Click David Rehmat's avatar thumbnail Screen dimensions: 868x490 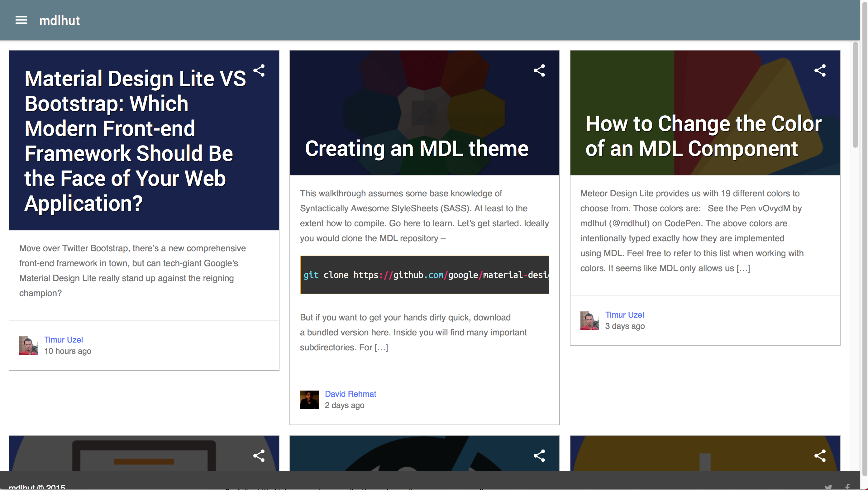pos(309,400)
